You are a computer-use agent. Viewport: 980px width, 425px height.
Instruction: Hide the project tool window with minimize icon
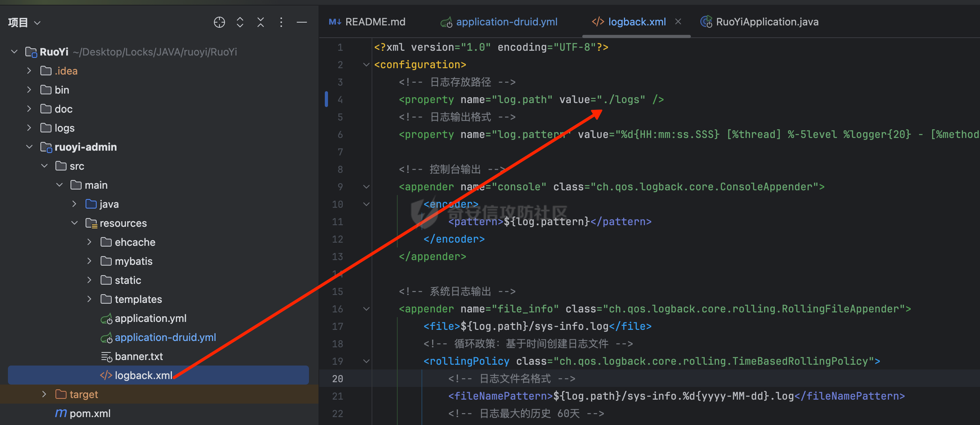coord(301,22)
